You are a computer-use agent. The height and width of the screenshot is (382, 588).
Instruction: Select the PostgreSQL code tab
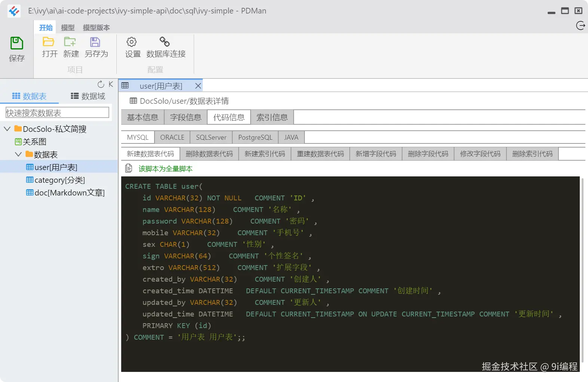(255, 137)
